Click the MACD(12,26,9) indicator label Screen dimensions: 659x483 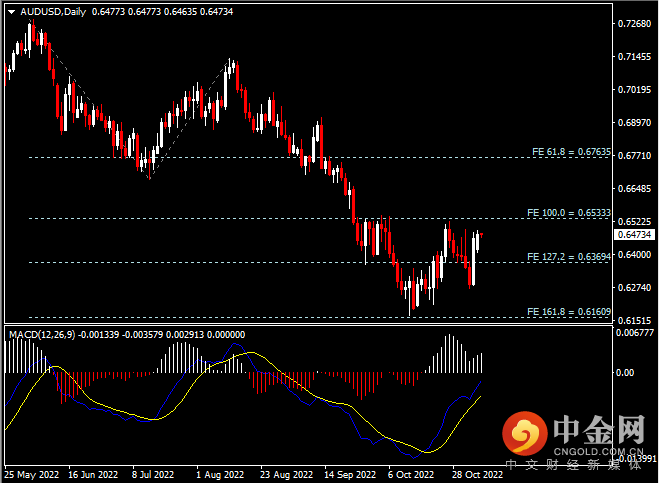click(42, 335)
